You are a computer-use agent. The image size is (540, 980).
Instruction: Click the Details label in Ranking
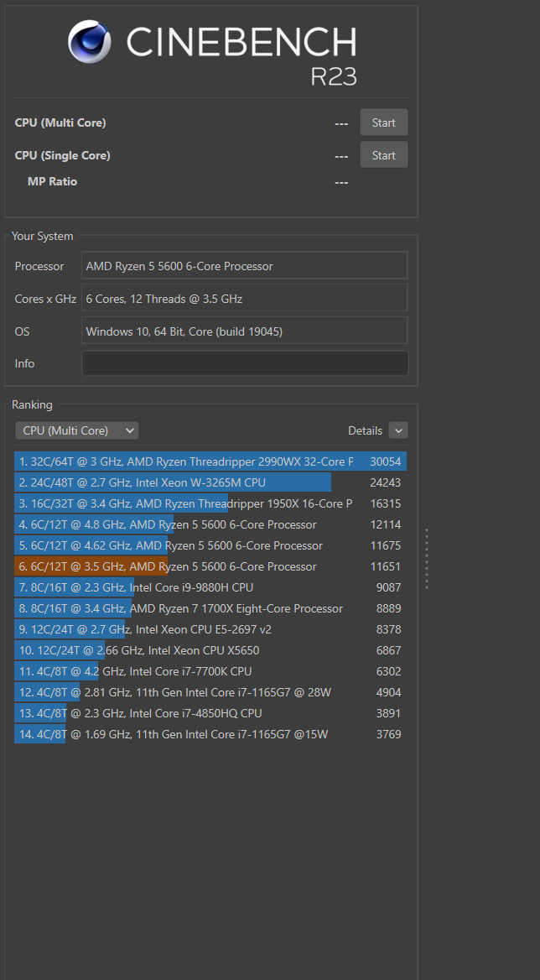pyautogui.click(x=366, y=430)
